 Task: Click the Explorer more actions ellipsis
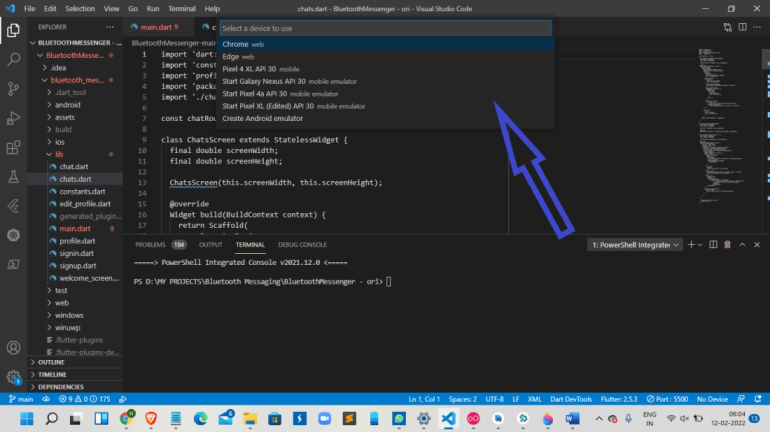click(110, 27)
